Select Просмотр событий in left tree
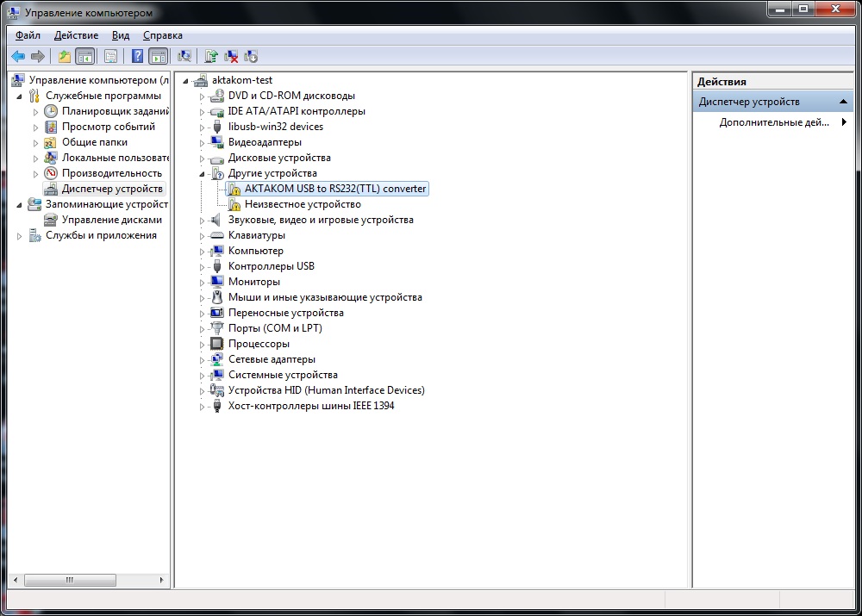Viewport: 862px width, 616px height. click(108, 127)
